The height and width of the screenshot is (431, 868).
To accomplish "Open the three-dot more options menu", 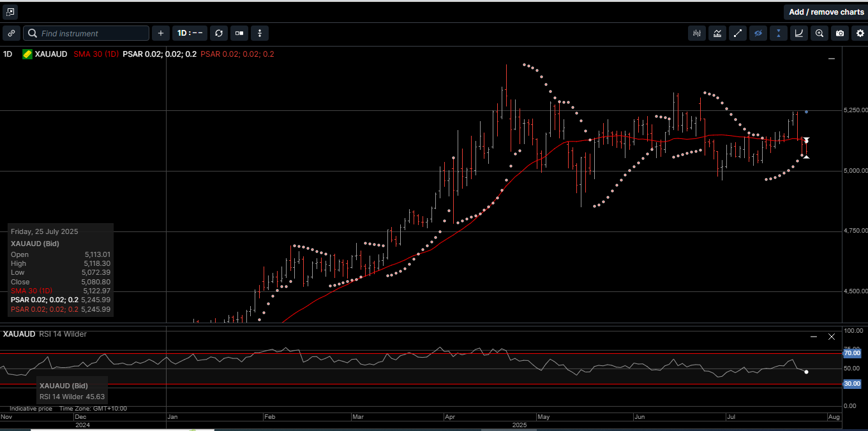I will point(260,33).
